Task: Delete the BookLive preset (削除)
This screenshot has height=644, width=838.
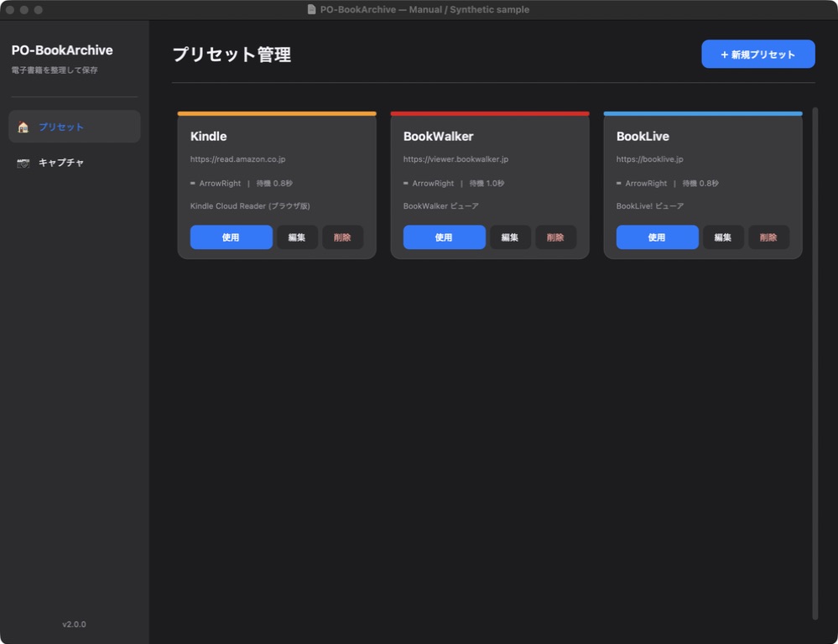Action: [768, 237]
